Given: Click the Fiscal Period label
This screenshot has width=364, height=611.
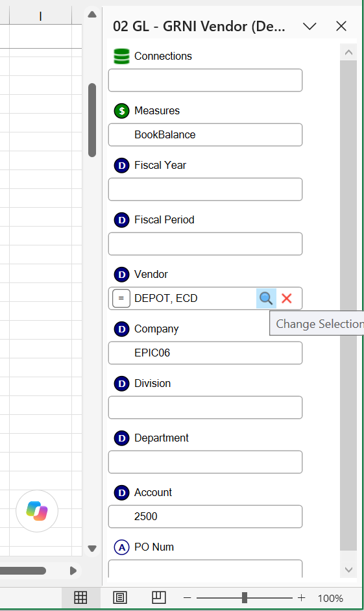Looking at the screenshot, I should [164, 219].
